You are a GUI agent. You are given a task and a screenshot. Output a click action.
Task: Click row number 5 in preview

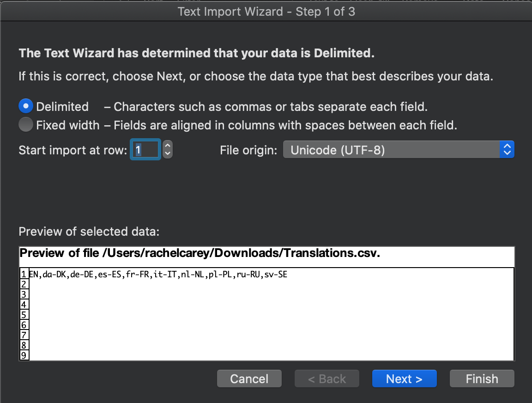(x=24, y=315)
